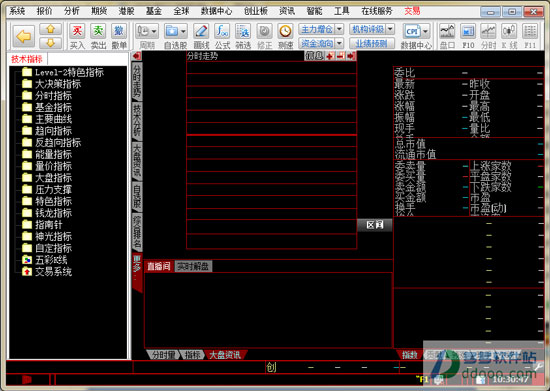Open the 报价 menu
The height and width of the screenshot is (391, 550).
[x=44, y=11]
